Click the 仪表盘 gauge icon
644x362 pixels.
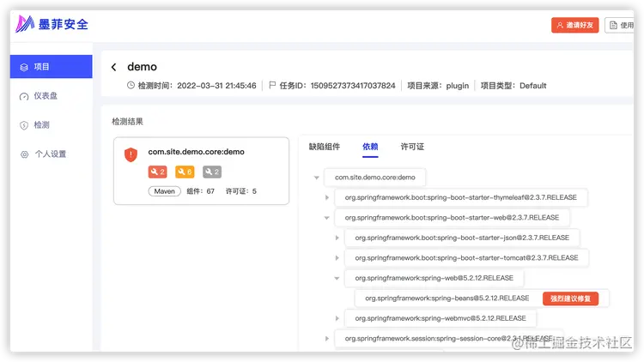[x=24, y=96]
